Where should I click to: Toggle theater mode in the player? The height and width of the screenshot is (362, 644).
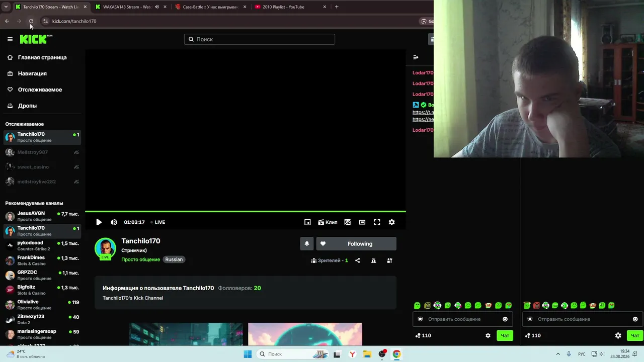(x=362, y=222)
